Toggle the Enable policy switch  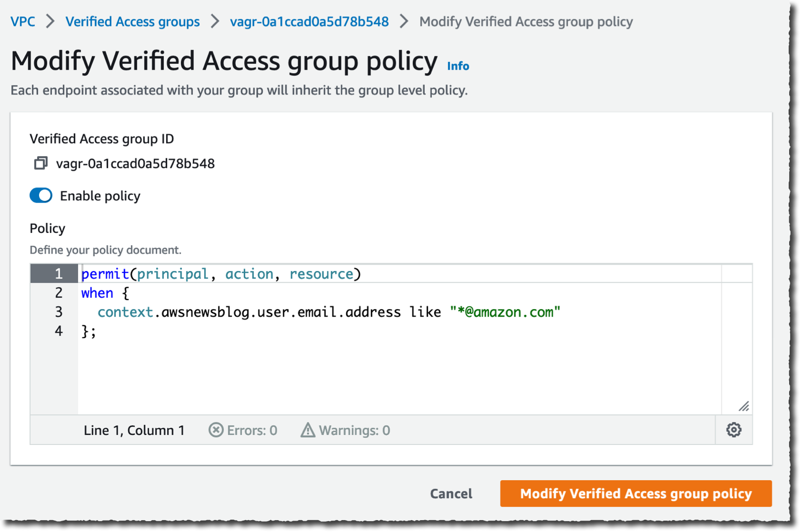41,196
